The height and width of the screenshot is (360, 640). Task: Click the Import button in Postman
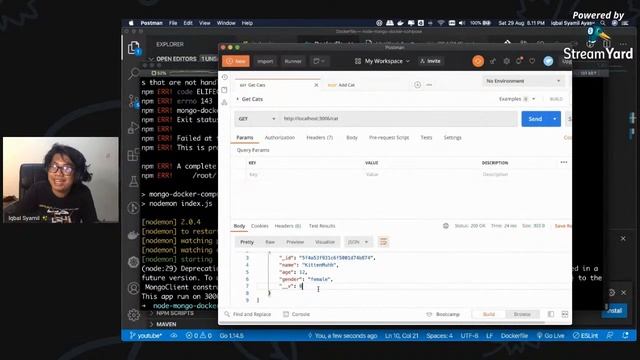265,61
